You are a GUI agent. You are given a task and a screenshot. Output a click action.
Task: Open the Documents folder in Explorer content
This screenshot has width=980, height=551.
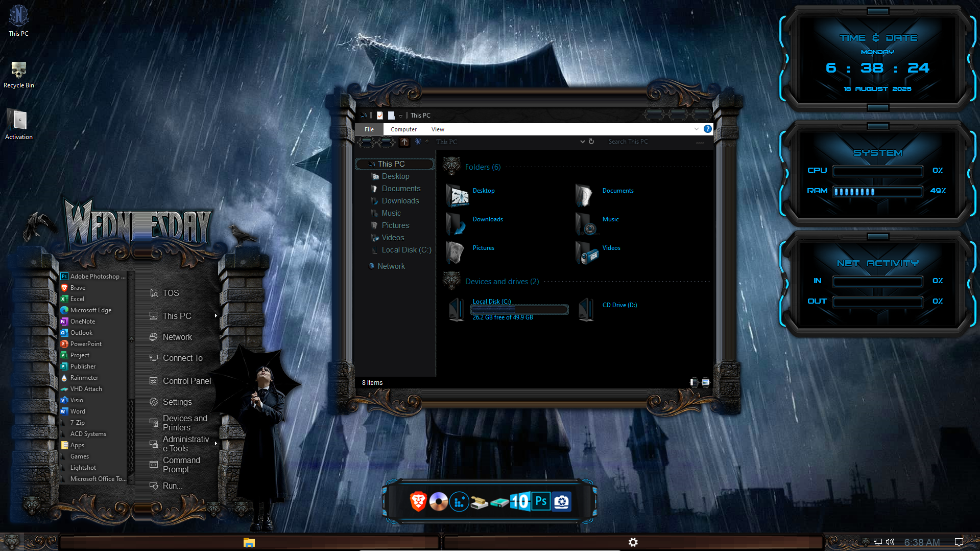(605, 195)
